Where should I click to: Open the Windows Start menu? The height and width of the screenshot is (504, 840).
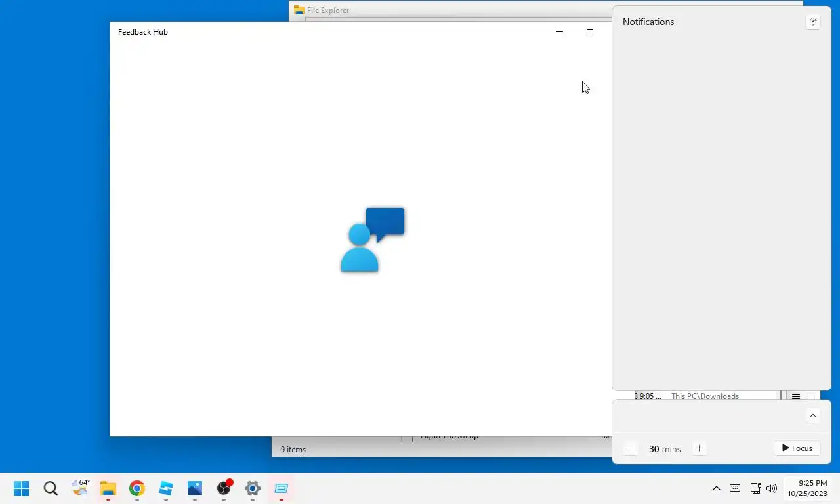[21, 488]
